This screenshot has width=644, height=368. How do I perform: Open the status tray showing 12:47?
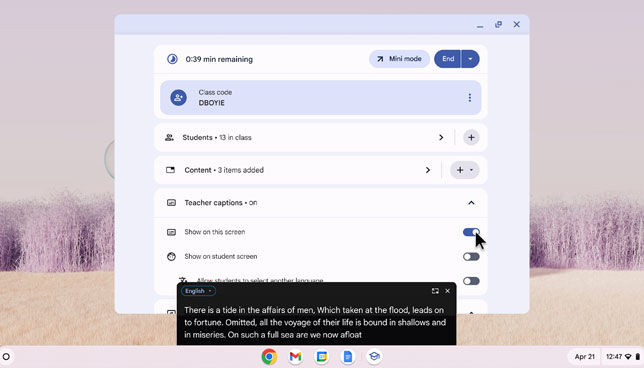622,356
